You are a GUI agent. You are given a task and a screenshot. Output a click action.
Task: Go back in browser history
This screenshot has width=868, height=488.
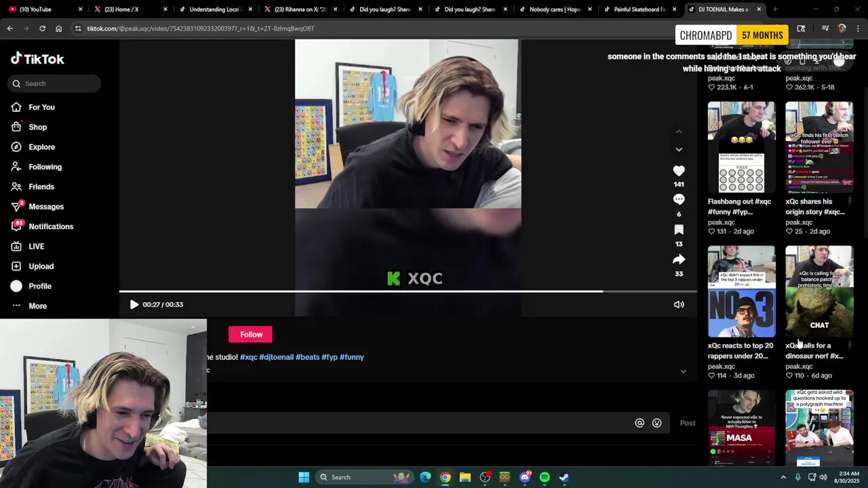point(9,28)
